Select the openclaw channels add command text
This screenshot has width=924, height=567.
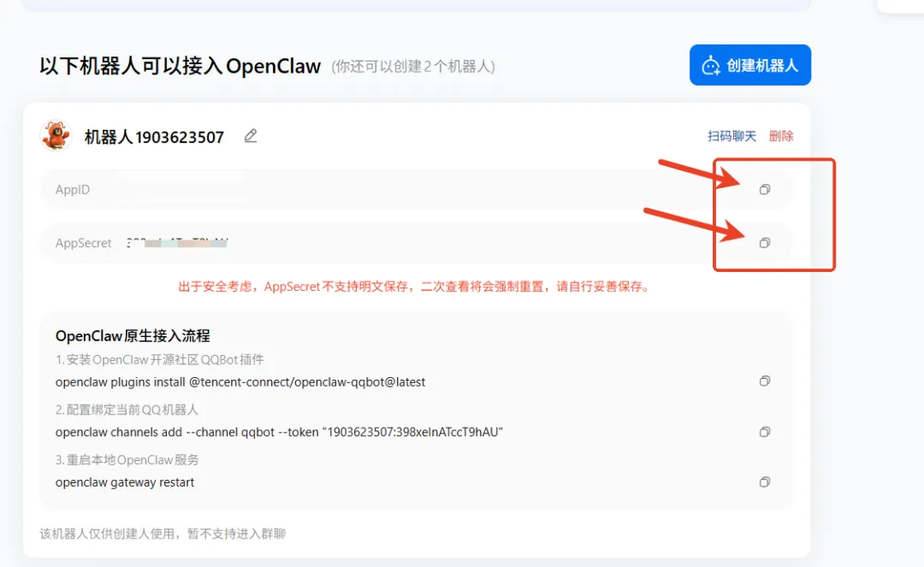click(279, 432)
